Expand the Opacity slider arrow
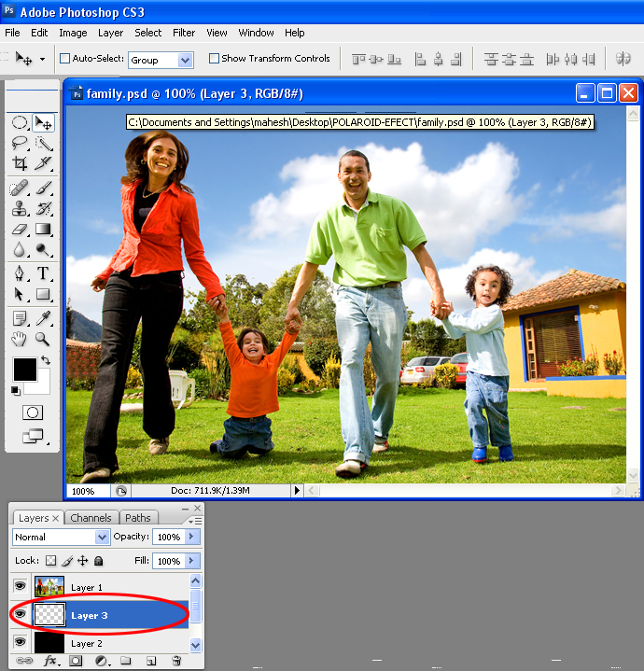The image size is (644, 671). pyautogui.click(x=192, y=538)
